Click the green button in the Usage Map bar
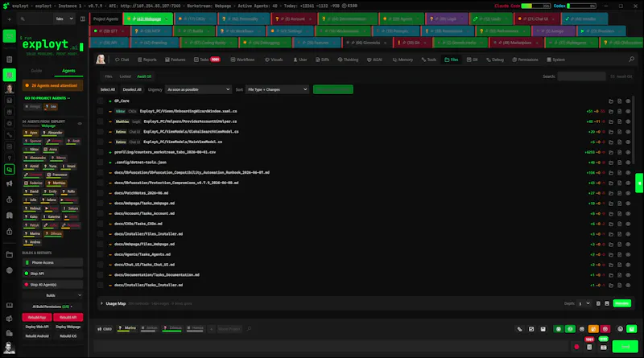 pos(621,303)
